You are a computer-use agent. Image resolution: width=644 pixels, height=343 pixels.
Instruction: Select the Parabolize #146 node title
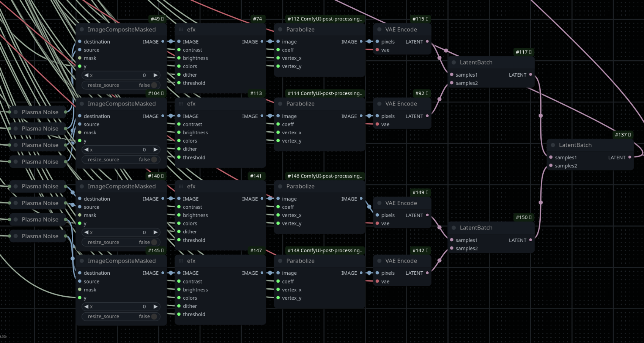[x=300, y=186]
